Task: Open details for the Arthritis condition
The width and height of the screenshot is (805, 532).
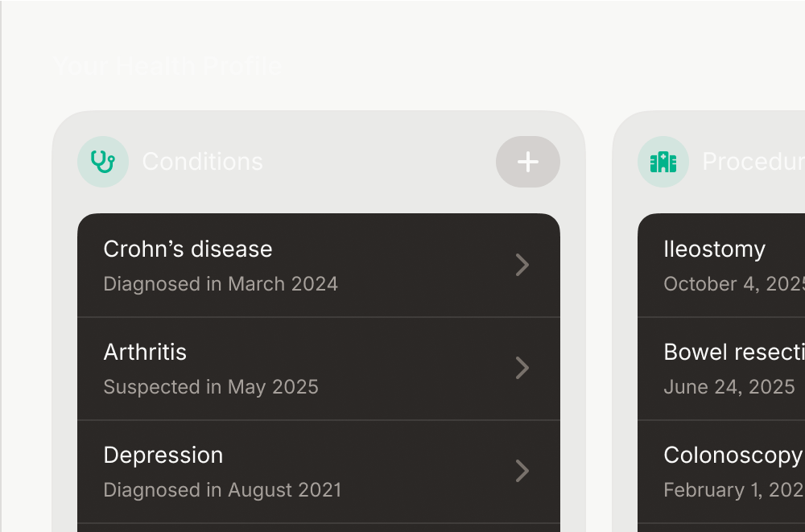Action: point(318,368)
